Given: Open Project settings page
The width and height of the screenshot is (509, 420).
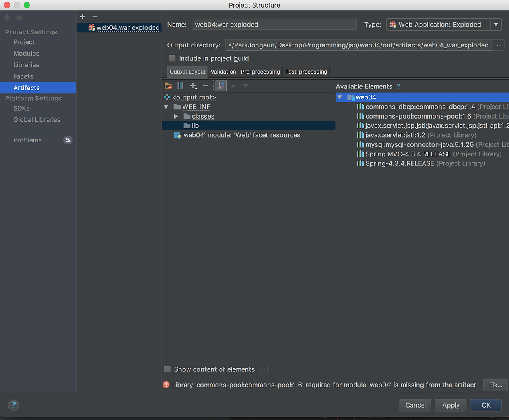Looking at the screenshot, I should [x=24, y=42].
